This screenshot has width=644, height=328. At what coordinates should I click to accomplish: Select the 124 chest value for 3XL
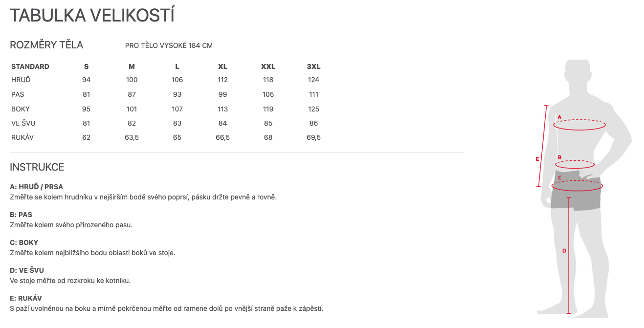(x=313, y=80)
